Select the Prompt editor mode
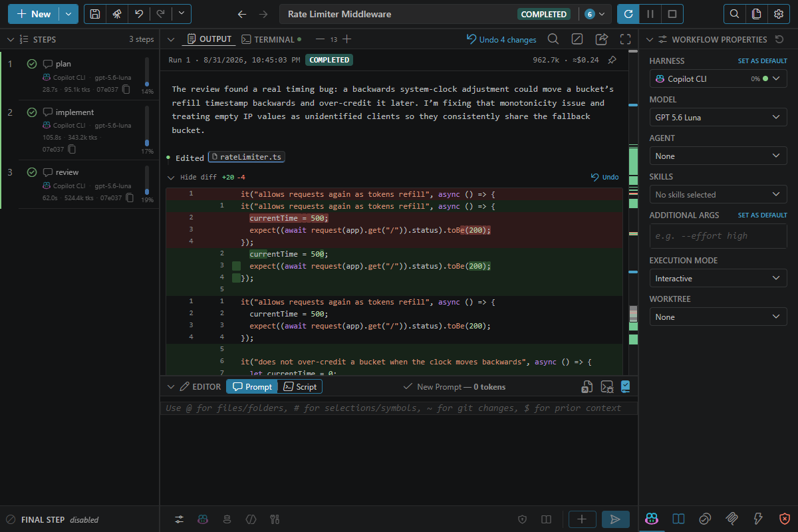The image size is (798, 532). coord(251,386)
